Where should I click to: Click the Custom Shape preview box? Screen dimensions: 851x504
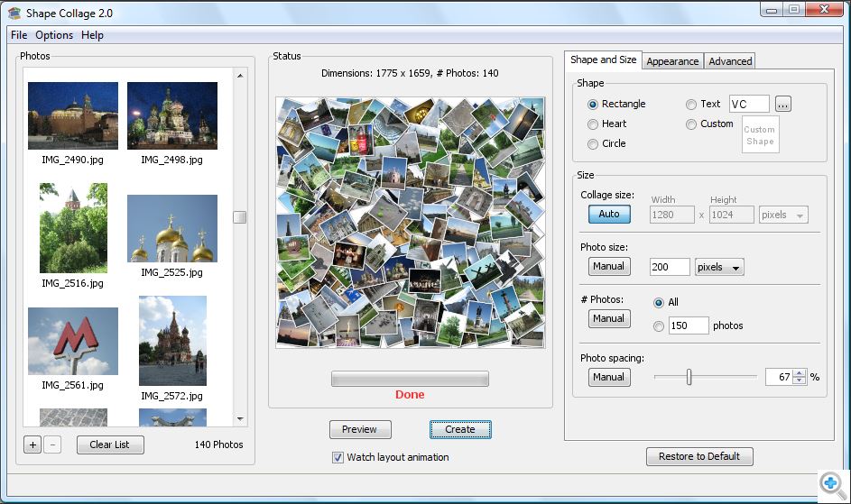click(x=761, y=134)
